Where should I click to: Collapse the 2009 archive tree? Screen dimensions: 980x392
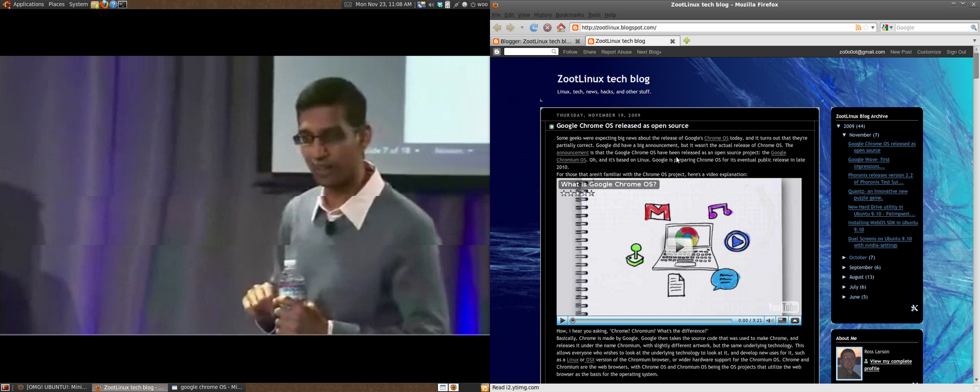point(839,126)
